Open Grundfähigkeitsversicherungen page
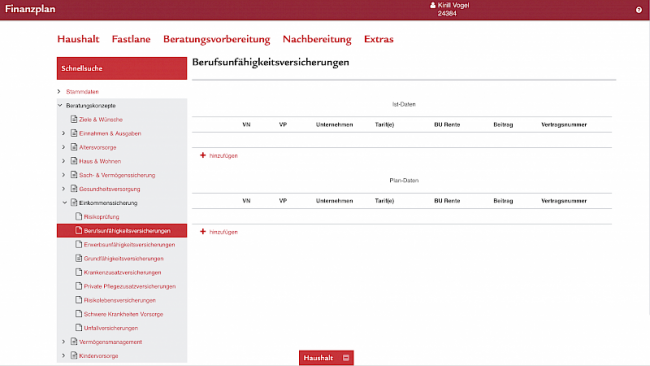The width and height of the screenshot is (650, 366). tap(124, 259)
